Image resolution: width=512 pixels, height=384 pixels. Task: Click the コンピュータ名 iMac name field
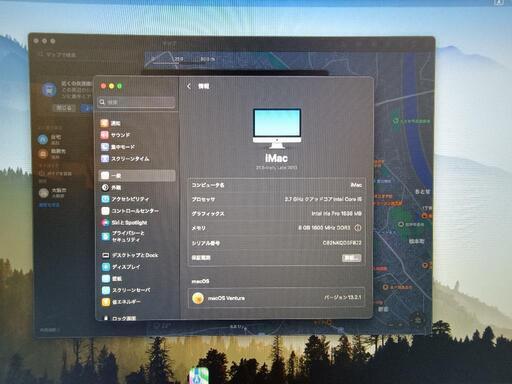[x=276, y=185]
